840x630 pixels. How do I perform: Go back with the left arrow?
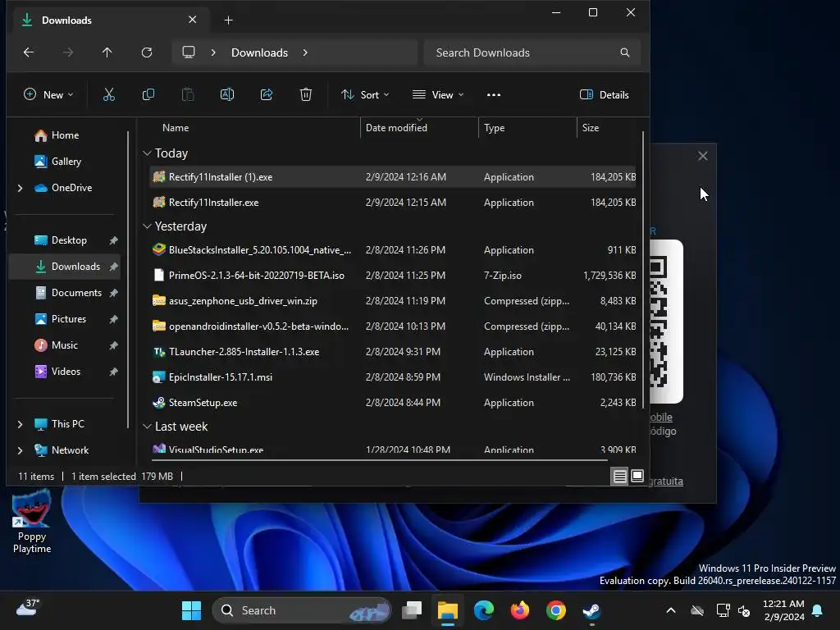pos(29,52)
